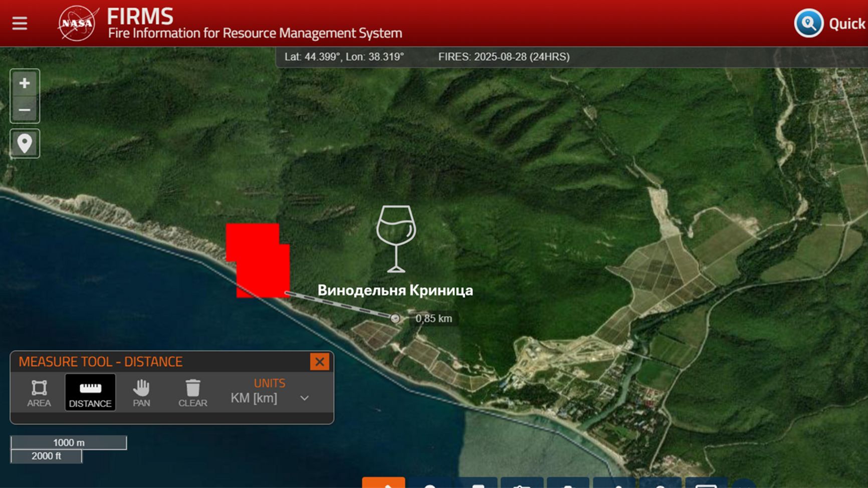Image resolution: width=868 pixels, height=488 pixels.
Task: Click the FIRMS title link
Action: tap(140, 17)
